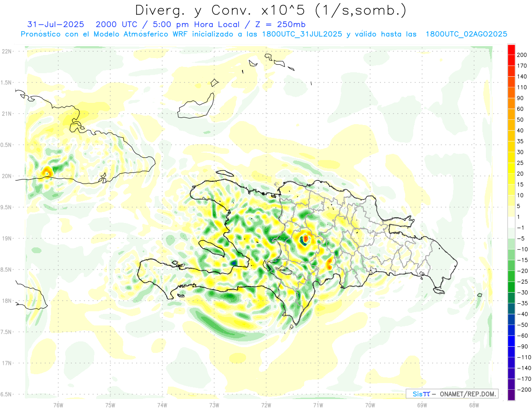Viewport: 532px width, 411px height.
Task: Click the '-90' value on color scale
Action: click(523, 346)
